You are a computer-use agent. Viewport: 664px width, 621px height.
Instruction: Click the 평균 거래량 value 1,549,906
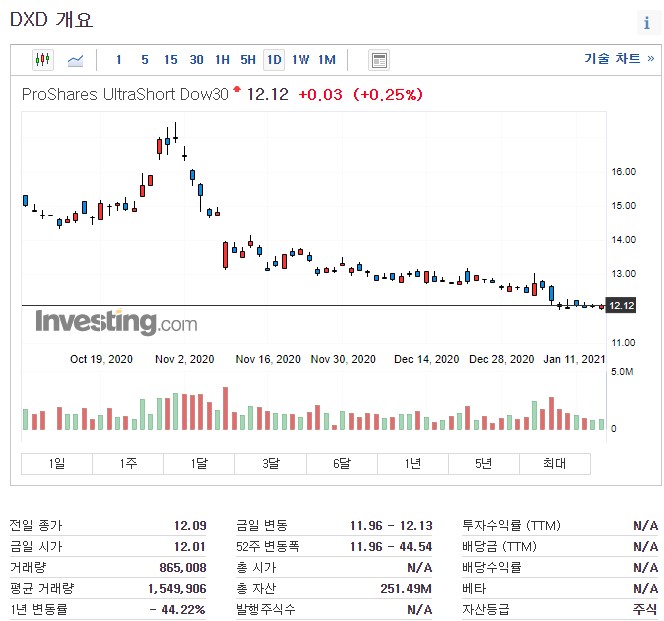[177, 588]
